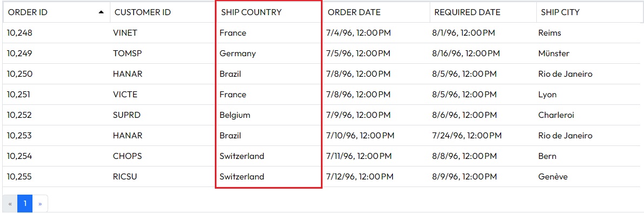Select the TOMSP customer cell
This screenshot has height=213, width=644.
pos(163,54)
